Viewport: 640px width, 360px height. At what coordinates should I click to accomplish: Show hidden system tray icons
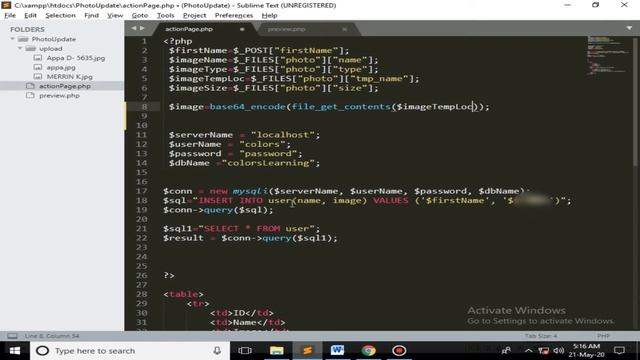click(528, 351)
